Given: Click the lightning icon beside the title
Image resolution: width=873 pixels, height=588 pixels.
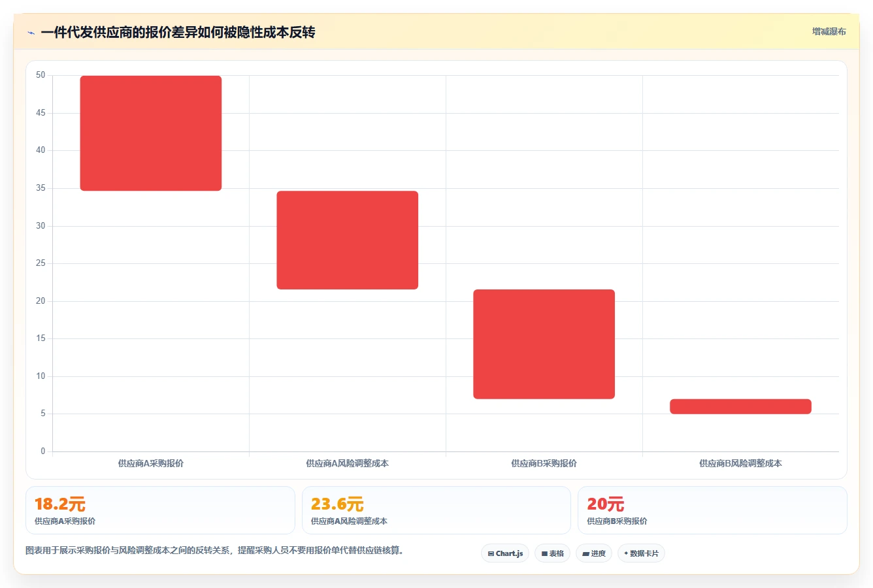Looking at the screenshot, I should (31, 33).
